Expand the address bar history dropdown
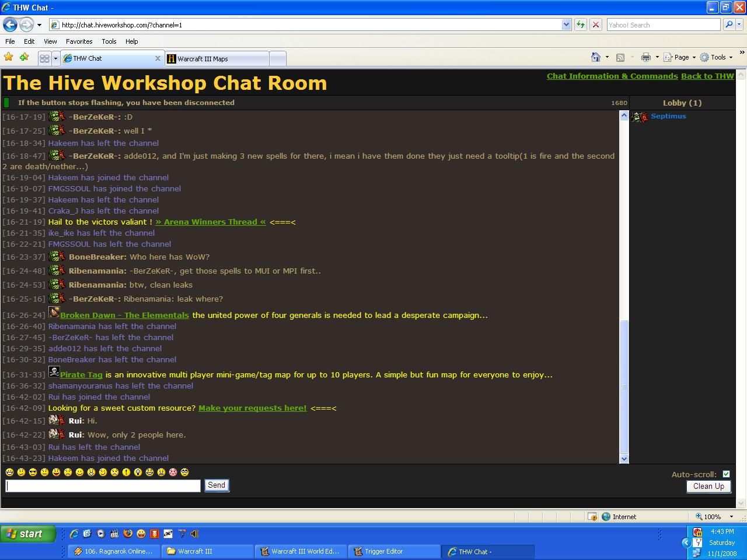747x560 pixels. point(566,24)
